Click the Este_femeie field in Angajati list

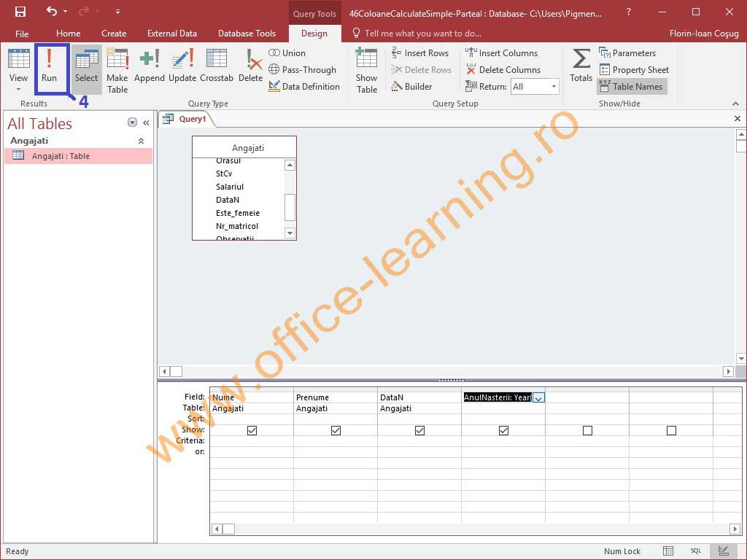point(237,213)
